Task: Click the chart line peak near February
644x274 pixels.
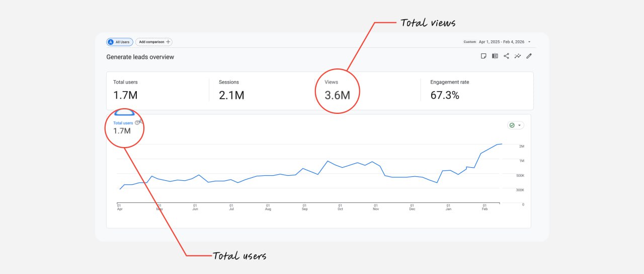Action: click(501, 144)
